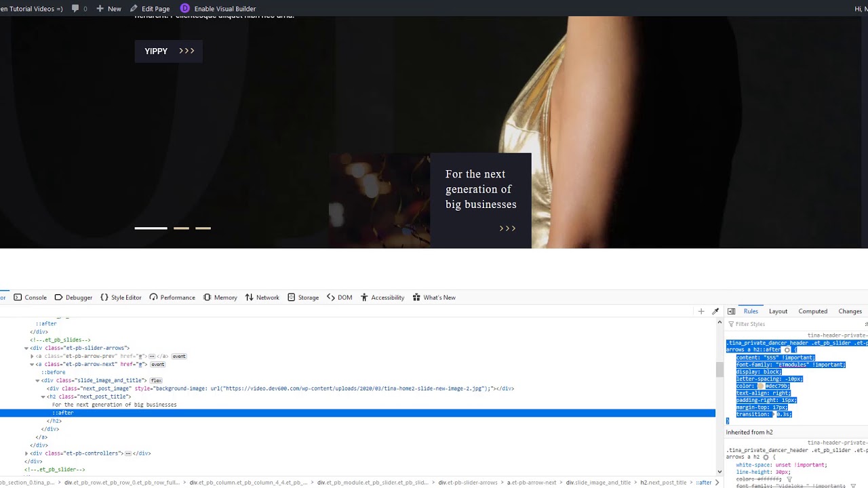Click breadcrumb h2.next_post_title
Viewport: 868px width, 488px height.
(663, 483)
